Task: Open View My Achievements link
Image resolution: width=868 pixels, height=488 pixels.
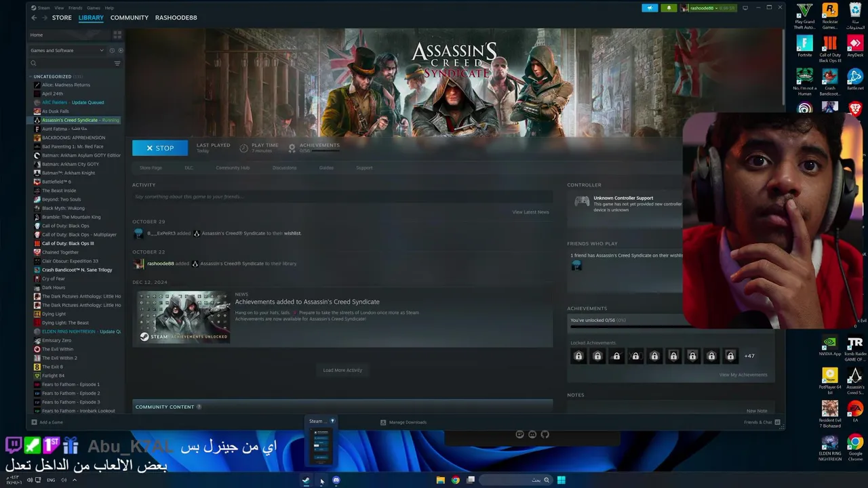Action: [x=743, y=375]
